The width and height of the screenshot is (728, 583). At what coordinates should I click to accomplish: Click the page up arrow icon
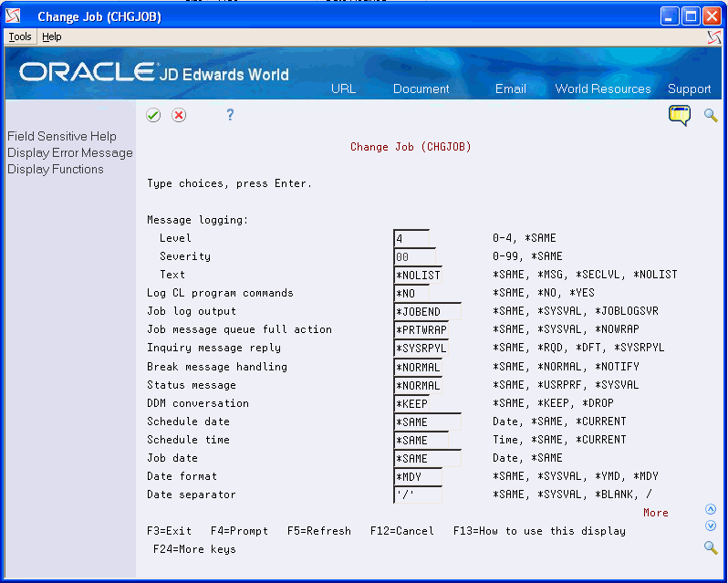click(711, 509)
